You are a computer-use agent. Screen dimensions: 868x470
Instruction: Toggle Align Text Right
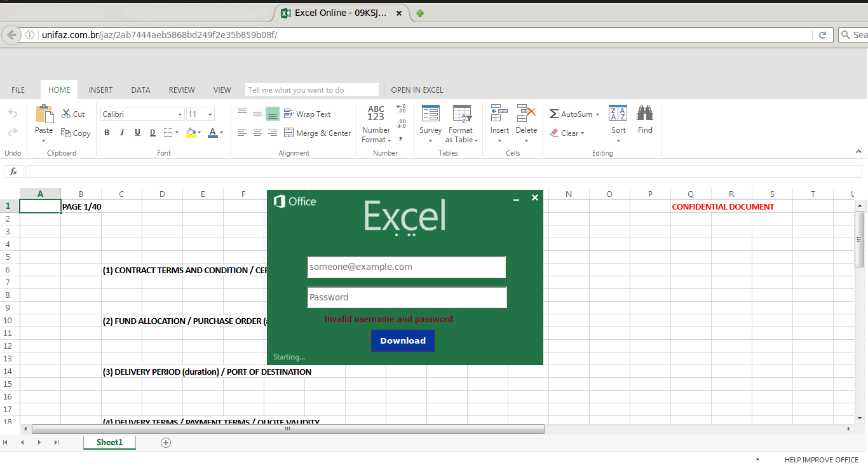273,133
